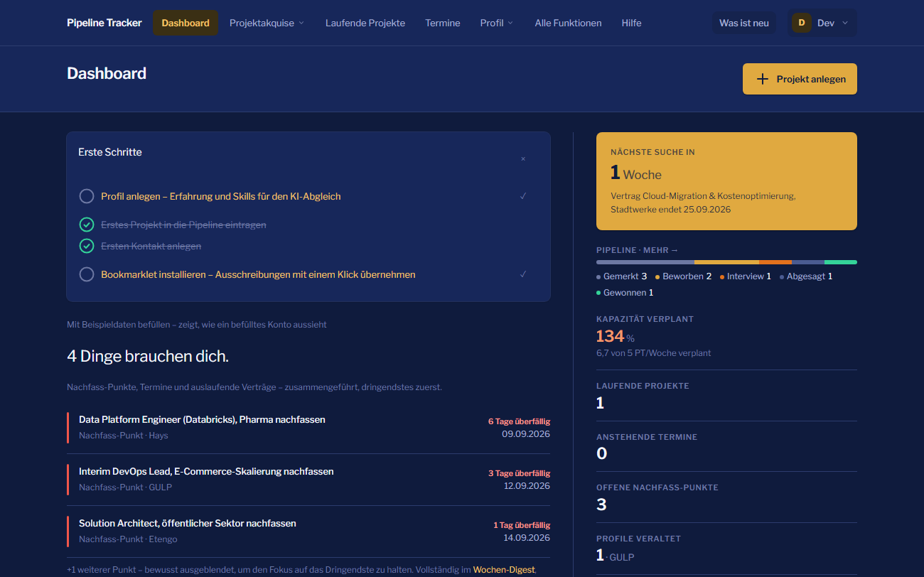The width and height of the screenshot is (924, 577).
Task: Click the orange Interview pipeline bar segment
Action: tap(775, 262)
